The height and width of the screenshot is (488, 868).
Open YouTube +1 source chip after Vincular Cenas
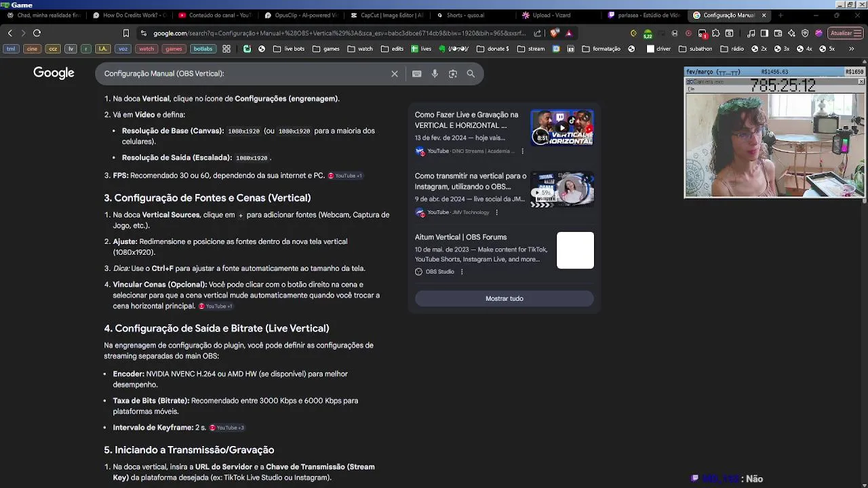(x=216, y=306)
